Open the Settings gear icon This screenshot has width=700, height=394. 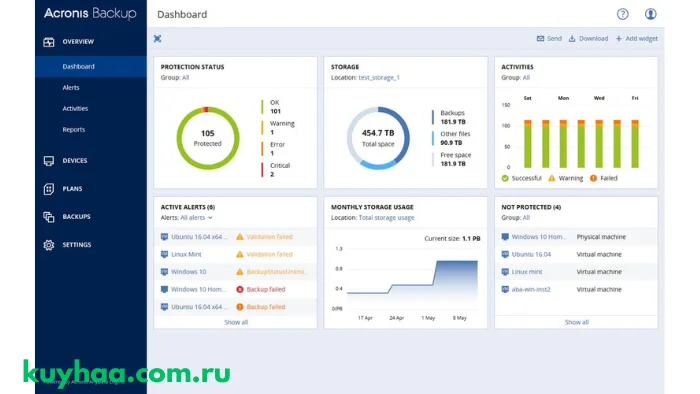pyautogui.click(x=49, y=245)
